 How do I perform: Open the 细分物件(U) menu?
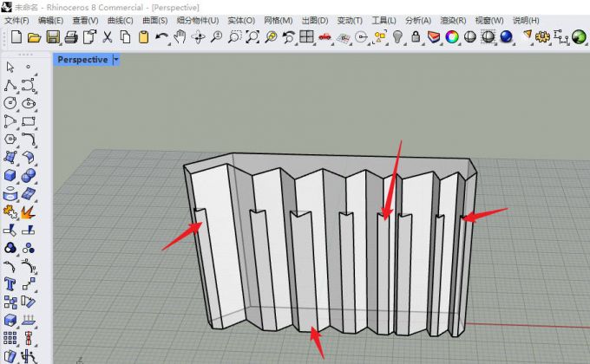click(198, 20)
